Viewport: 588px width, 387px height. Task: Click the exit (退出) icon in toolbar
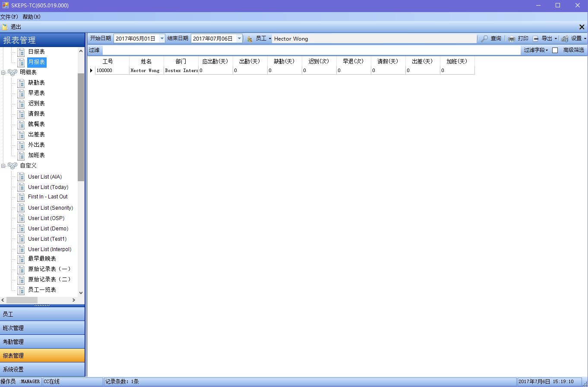pyautogui.click(x=5, y=27)
